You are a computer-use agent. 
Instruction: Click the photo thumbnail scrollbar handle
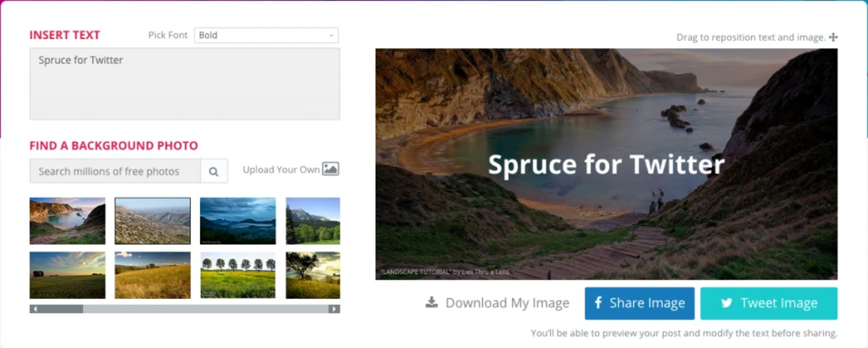(59, 309)
